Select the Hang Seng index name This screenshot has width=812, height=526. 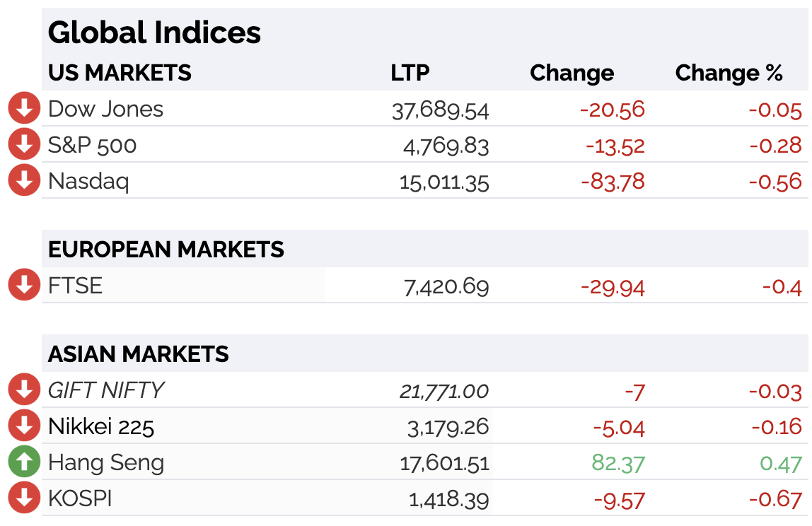(106, 463)
